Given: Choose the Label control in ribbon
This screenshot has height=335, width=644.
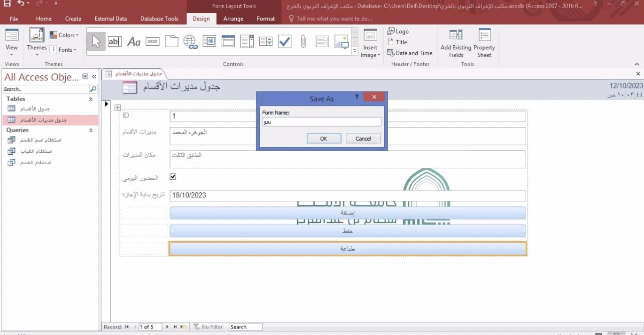Looking at the screenshot, I should coord(134,42).
